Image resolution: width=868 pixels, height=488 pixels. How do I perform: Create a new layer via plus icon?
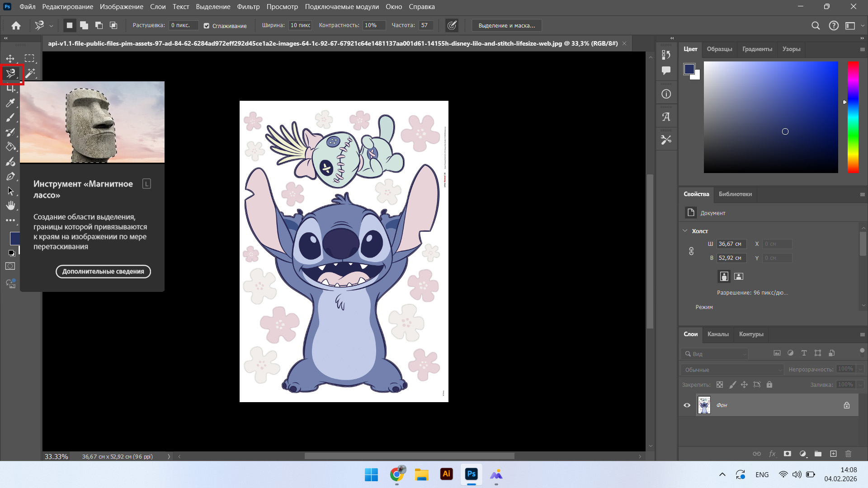(833, 454)
